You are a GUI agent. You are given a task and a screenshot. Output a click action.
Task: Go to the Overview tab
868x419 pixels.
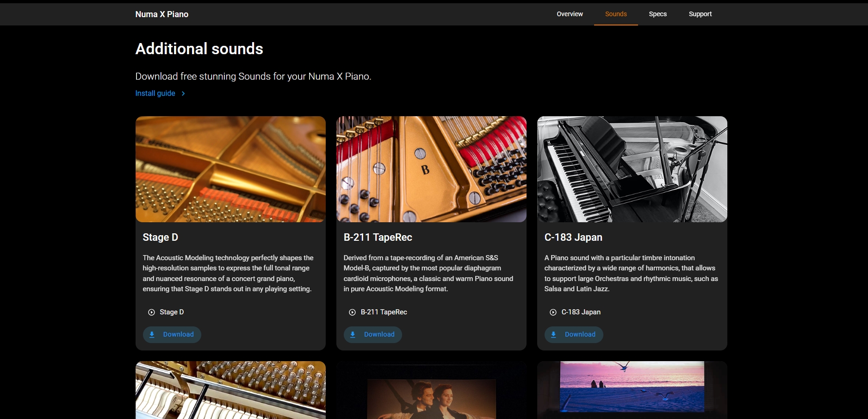(570, 14)
